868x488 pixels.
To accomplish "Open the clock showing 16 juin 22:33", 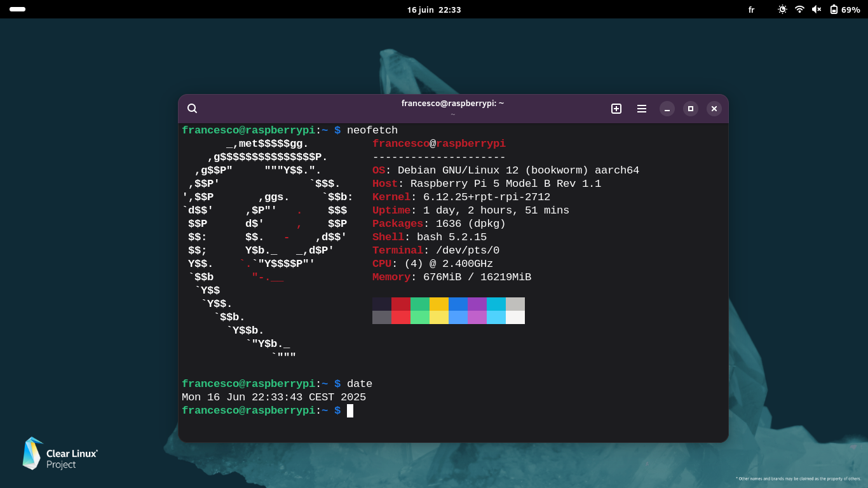I will [434, 10].
